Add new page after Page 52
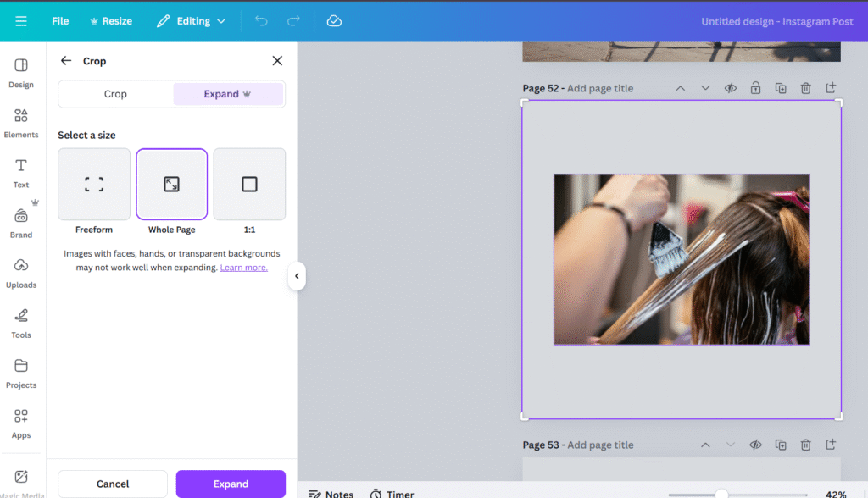 (x=831, y=88)
